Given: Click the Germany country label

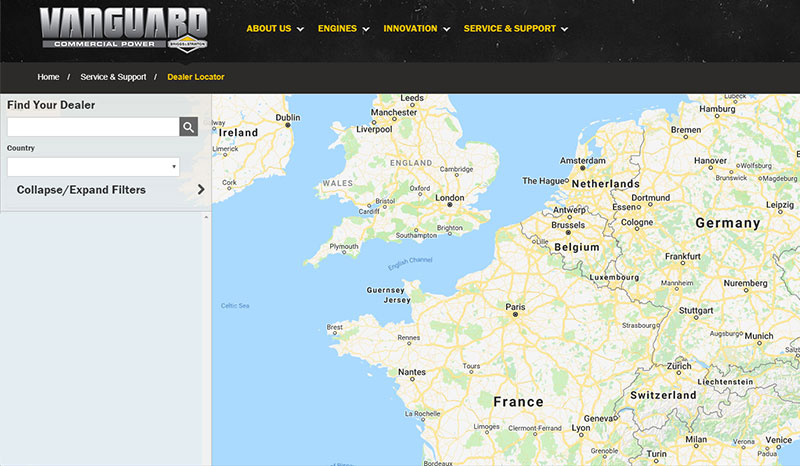Looking at the screenshot, I should pyautogui.click(x=728, y=223).
